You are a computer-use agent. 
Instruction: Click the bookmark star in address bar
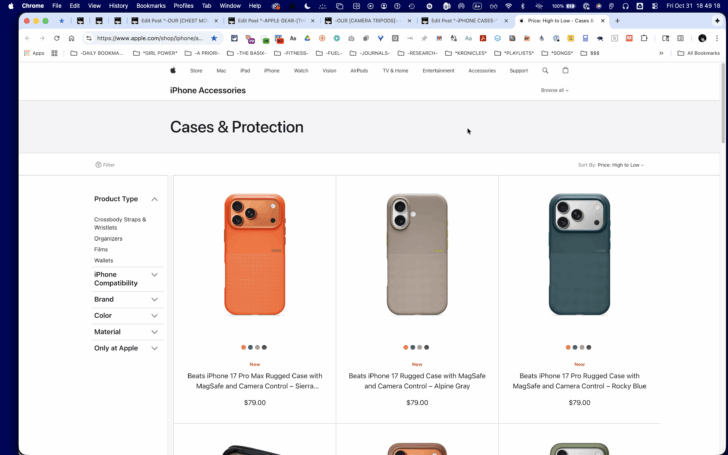214,39
